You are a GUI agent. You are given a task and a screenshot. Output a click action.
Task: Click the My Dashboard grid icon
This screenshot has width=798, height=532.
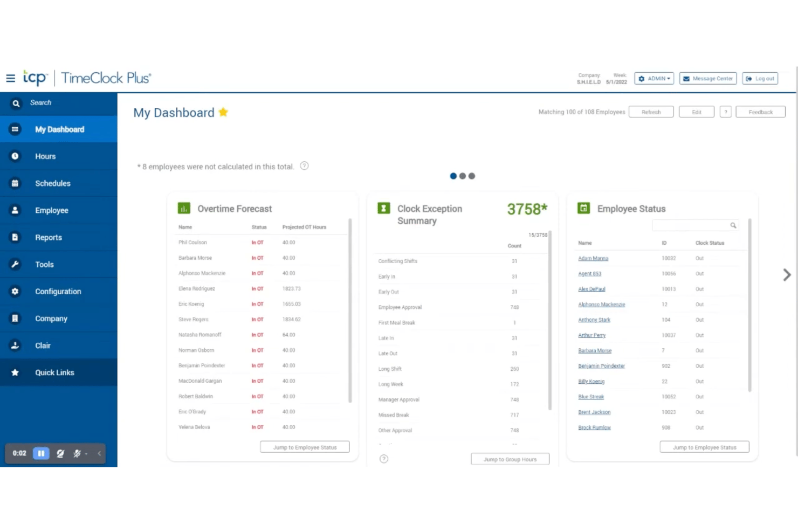point(15,129)
